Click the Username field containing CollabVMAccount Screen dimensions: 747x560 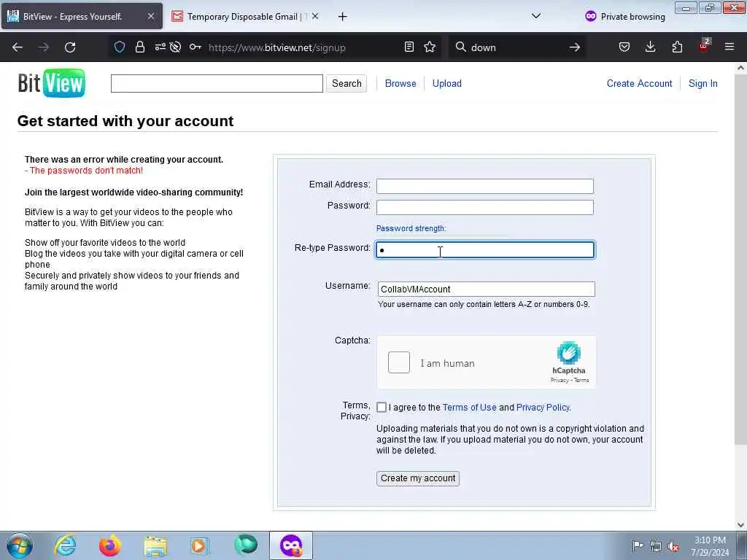tap(486, 289)
